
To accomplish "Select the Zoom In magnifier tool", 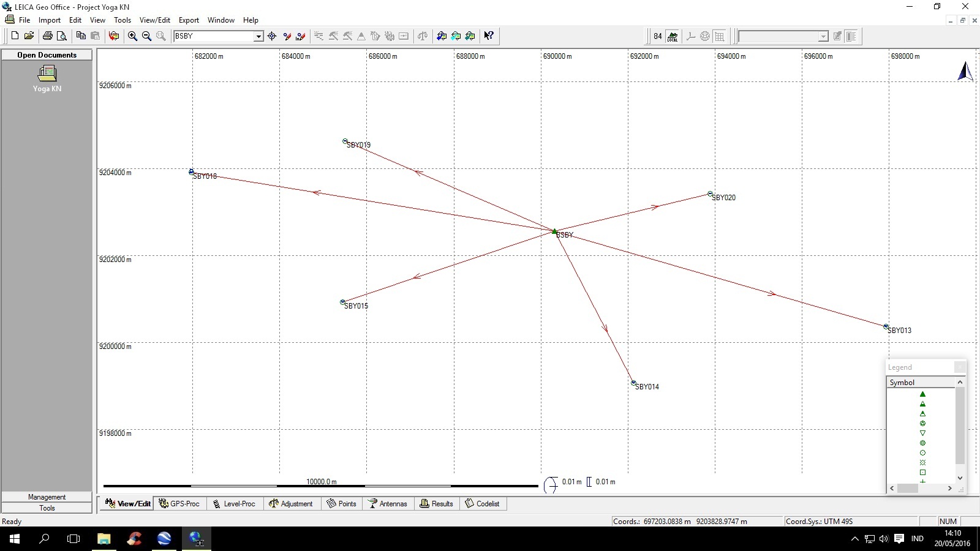I will [x=132, y=36].
